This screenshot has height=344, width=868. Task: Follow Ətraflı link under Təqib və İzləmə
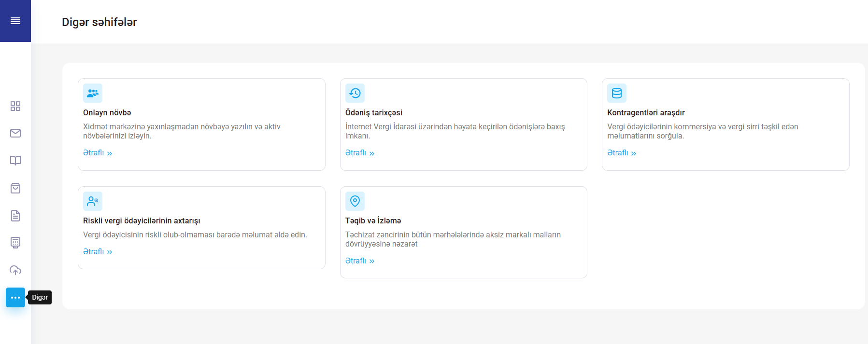click(x=360, y=261)
